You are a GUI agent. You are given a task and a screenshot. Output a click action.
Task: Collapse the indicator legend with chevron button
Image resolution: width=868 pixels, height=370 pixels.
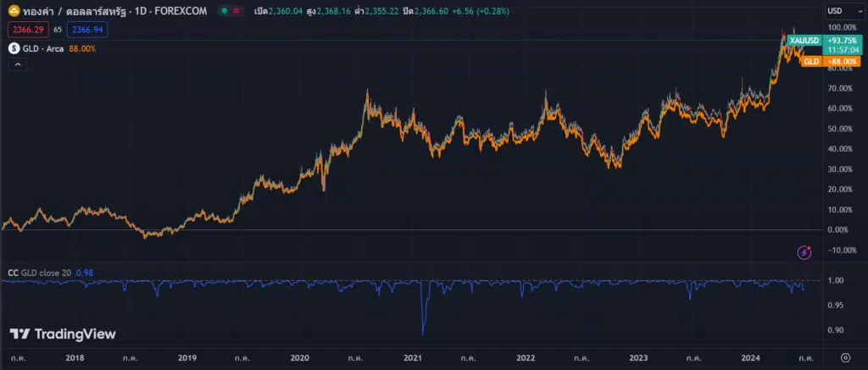point(17,64)
